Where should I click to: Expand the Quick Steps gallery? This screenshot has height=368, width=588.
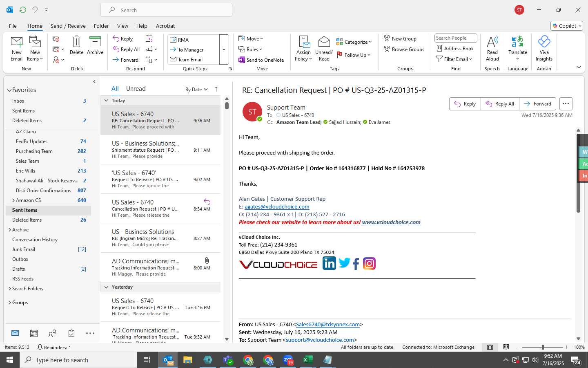[x=224, y=49]
